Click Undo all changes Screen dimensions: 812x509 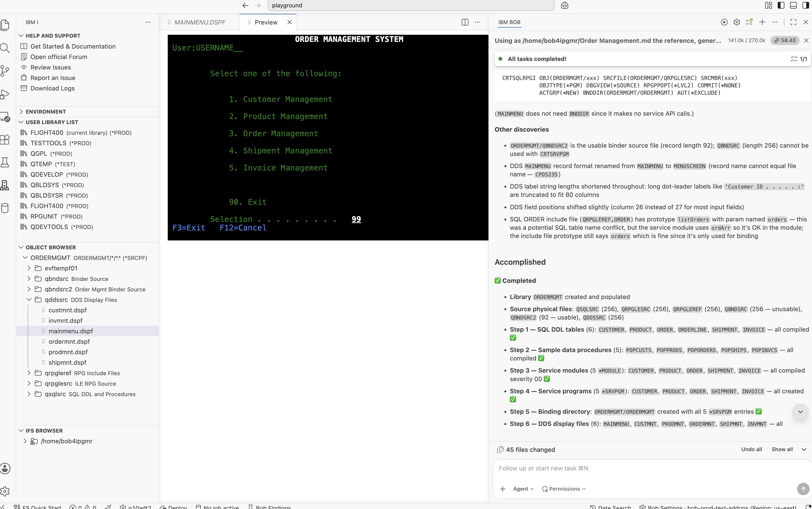(751, 449)
